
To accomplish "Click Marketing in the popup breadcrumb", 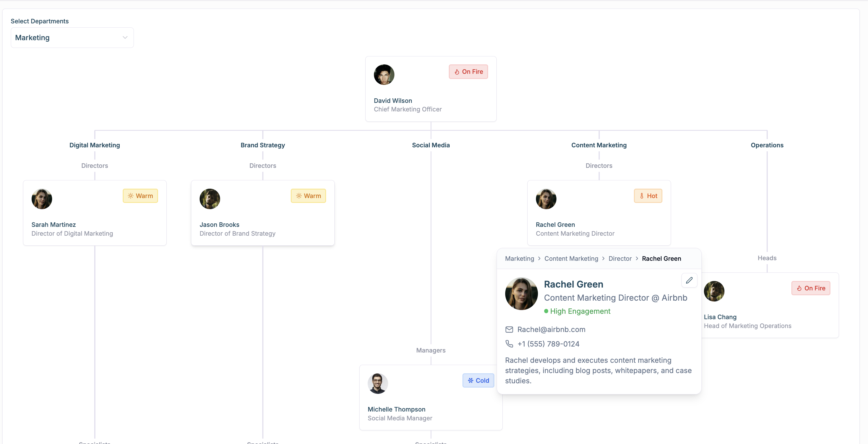I will click(x=519, y=258).
